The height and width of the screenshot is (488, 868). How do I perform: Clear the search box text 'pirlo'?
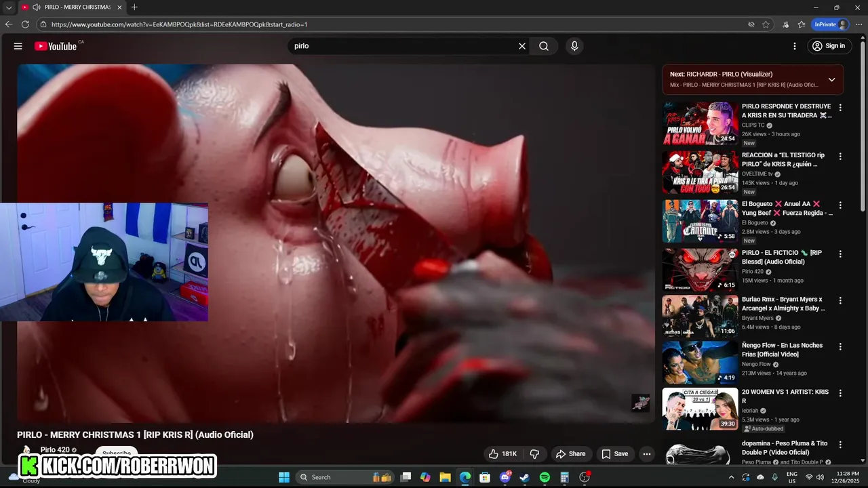[x=522, y=46]
